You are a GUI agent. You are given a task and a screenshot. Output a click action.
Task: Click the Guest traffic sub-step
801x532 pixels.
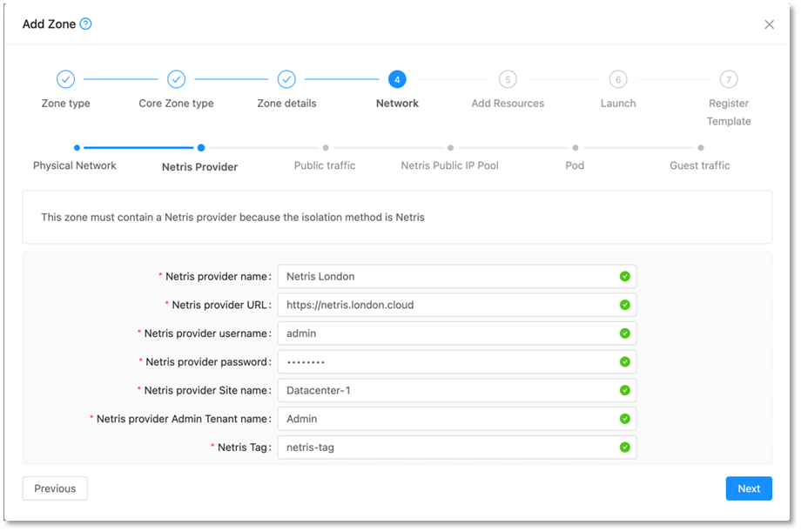coord(699,165)
